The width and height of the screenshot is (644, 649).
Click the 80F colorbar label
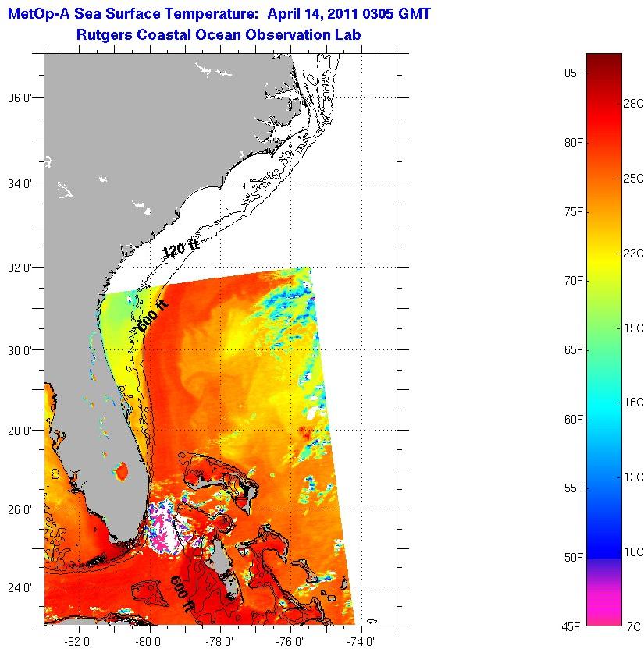(574, 143)
